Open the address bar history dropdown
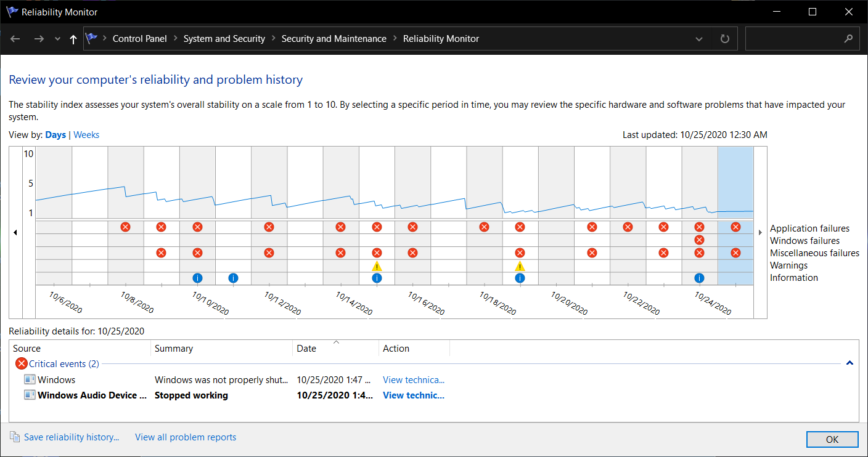 [x=699, y=39]
